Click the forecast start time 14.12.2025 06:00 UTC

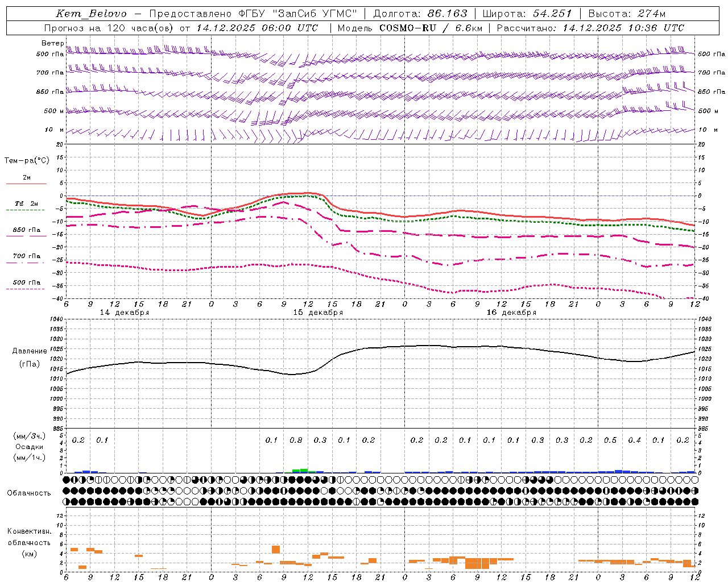pos(257,28)
